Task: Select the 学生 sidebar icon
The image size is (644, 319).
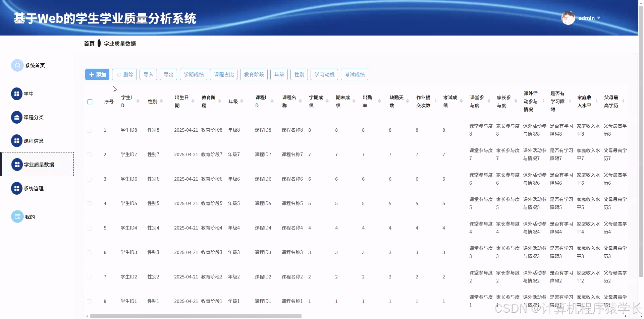Action: [x=17, y=94]
